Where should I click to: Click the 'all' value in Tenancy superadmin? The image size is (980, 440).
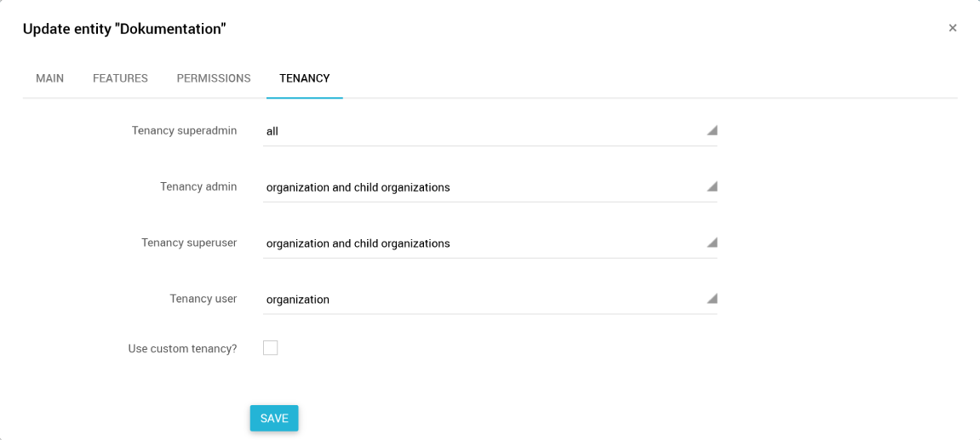click(272, 131)
